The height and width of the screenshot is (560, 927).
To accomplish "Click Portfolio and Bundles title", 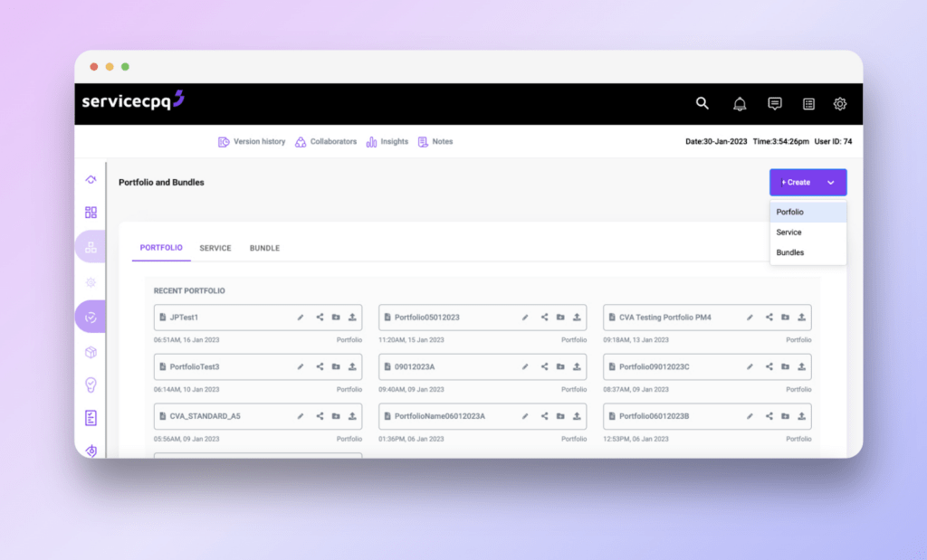I will point(161,183).
